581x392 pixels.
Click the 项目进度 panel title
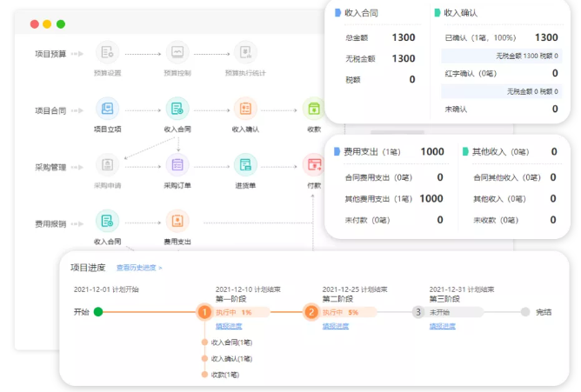[x=88, y=268]
